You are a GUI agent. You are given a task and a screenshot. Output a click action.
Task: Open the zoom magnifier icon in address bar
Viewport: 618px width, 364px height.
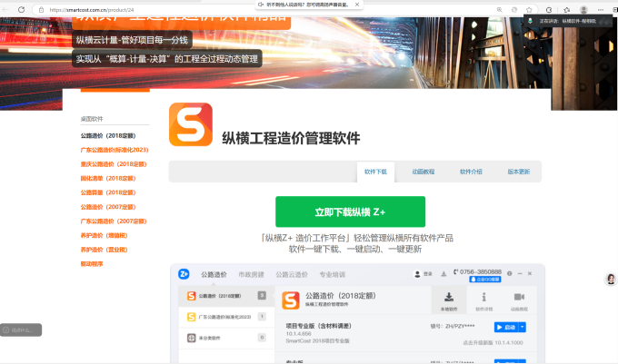499,10
